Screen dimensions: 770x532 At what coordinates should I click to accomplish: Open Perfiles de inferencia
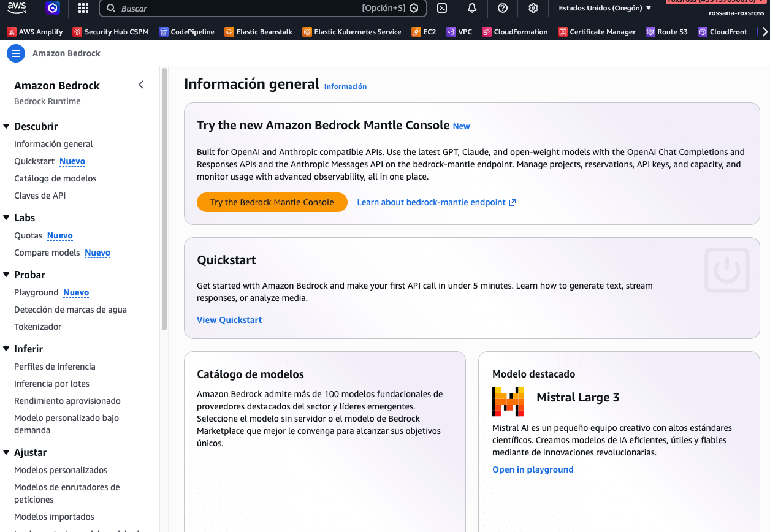pyautogui.click(x=55, y=367)
